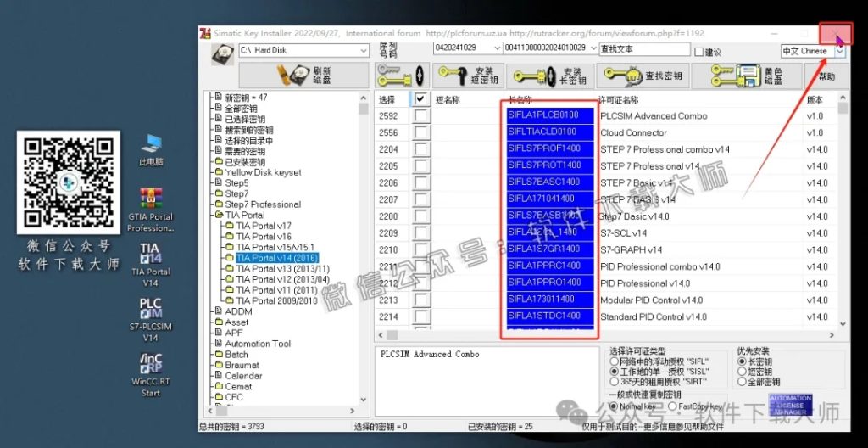
Task: Select 长密钥 priority install option
Action: tap(743, 361)
